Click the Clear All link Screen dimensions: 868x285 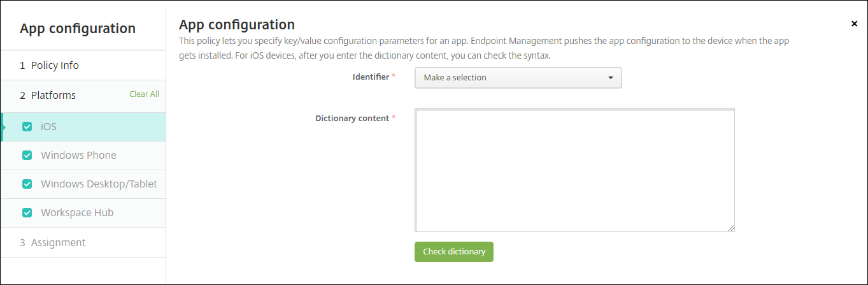(x=144, y=94)
